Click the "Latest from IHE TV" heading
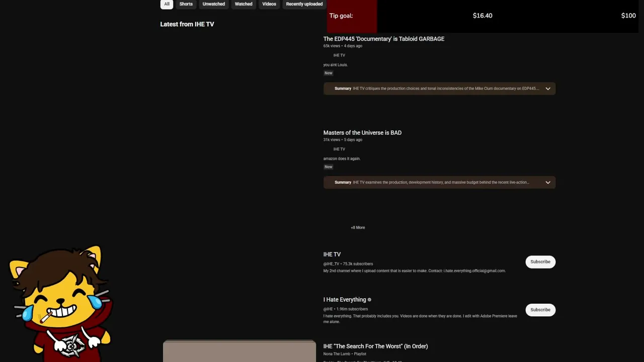This screenshot has height=362, width=644. click(x=187, y=24)
